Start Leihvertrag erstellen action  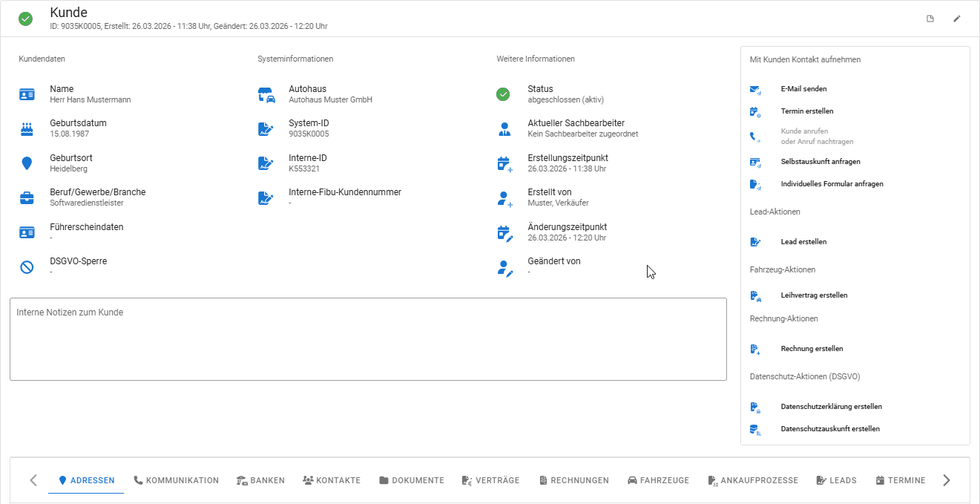814,295
